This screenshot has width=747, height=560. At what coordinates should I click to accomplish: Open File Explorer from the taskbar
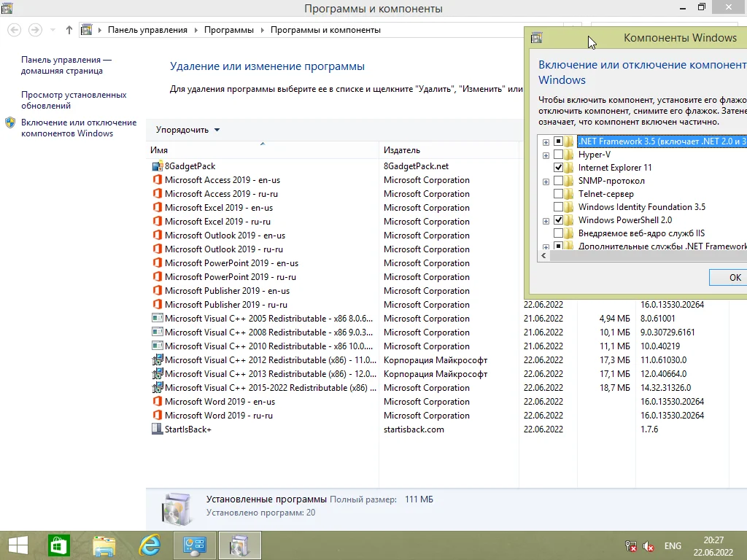104,545
